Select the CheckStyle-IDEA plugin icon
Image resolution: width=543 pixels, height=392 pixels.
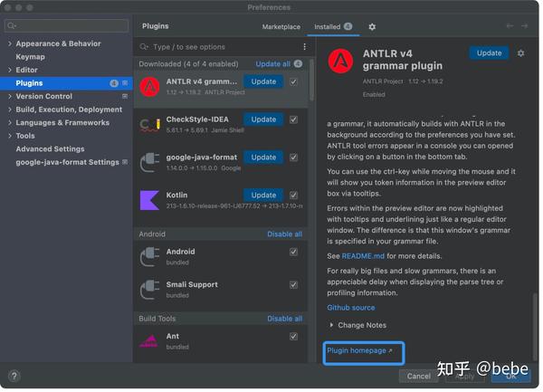point(149,125)
